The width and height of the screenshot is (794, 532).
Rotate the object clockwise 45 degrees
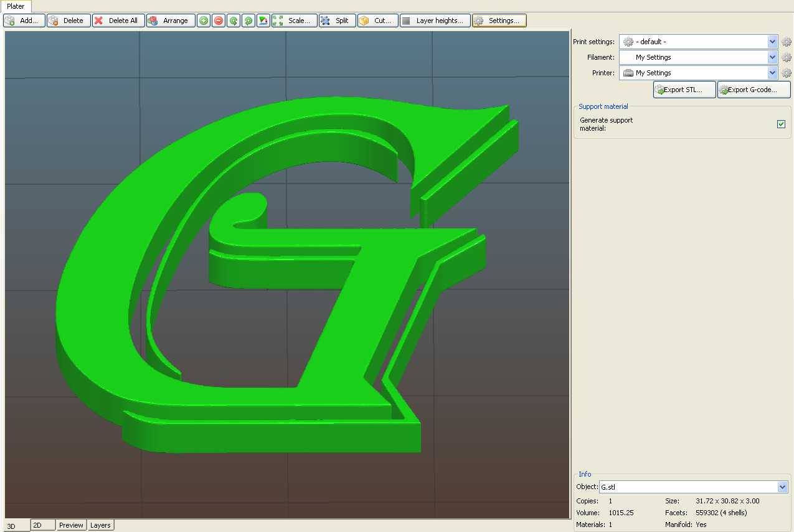(x=248, y=20)
